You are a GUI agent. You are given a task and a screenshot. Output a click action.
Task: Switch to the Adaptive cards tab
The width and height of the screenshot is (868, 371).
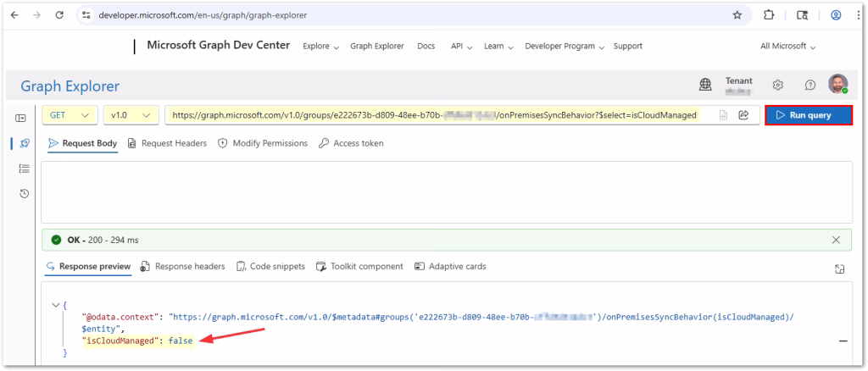[x=450, y=266]
